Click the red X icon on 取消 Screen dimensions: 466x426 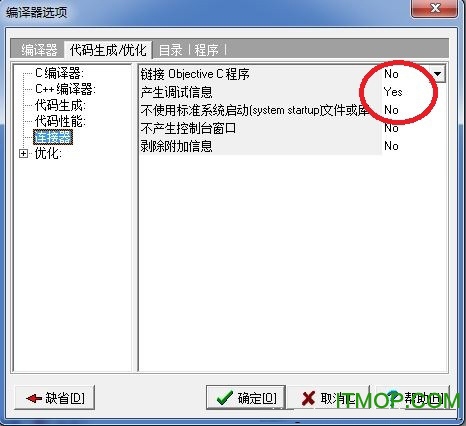tap(308, 398)
